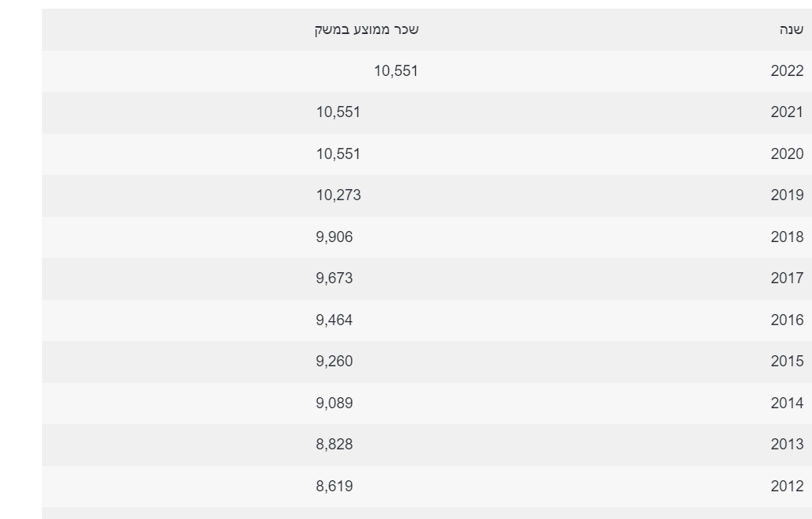Select the 2017 year cell

[x=787, y=278]
